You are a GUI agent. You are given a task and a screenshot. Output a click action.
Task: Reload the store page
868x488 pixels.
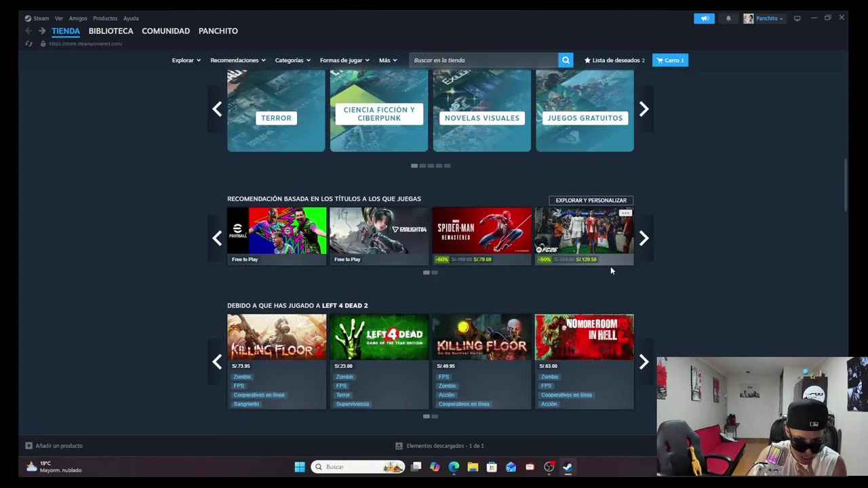pyautogui.click(x=28, y=44)
